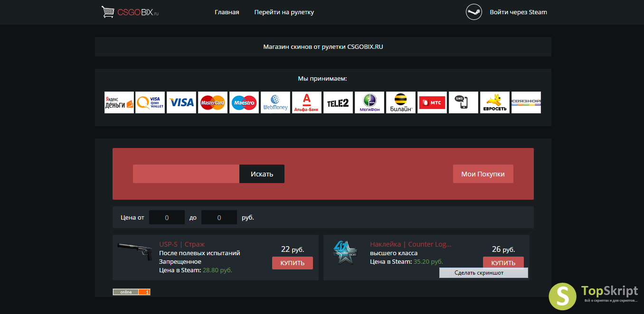This screenshot has height=314, width=644.
Task: Click the Steam logo icon
Action: click(474, 12)
